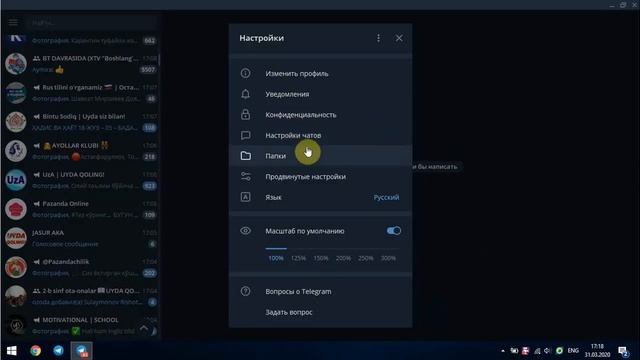Image resolution: width=640 pixels, height=360 pixels.
Task: Open the first Telegram taskbar icon
Action: [58, 351]
